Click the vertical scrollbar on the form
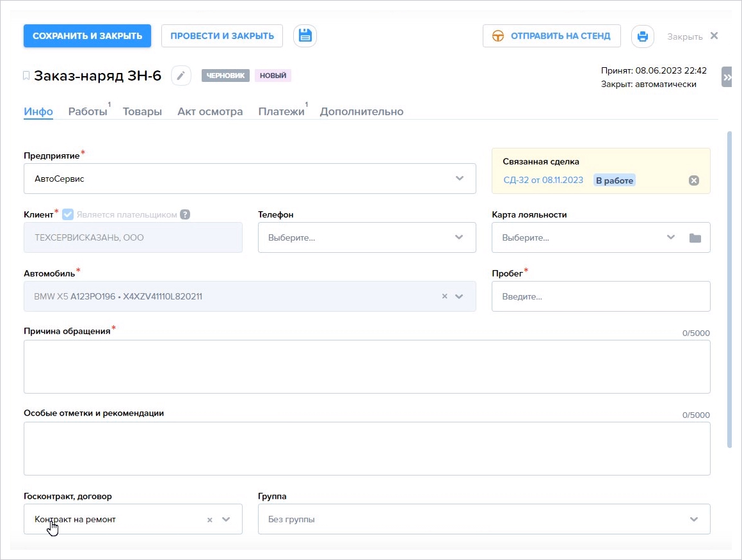 click(729, 288)
